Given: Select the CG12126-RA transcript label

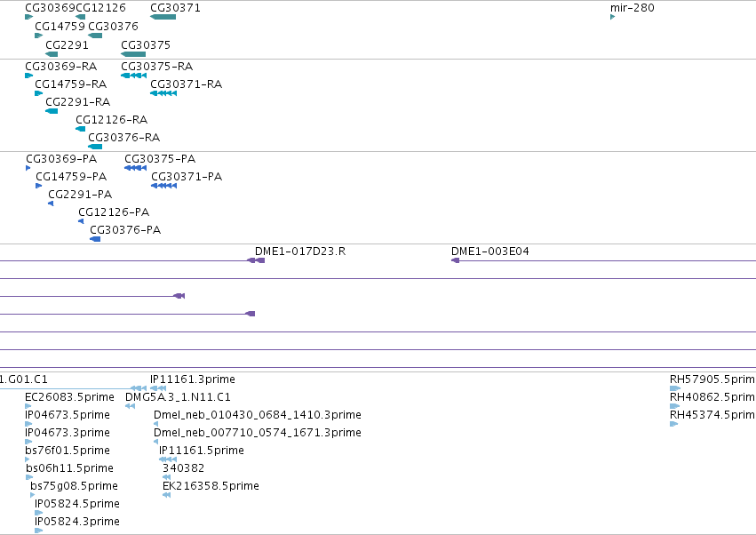Looking at the screenshot, I should coord(111,120).
